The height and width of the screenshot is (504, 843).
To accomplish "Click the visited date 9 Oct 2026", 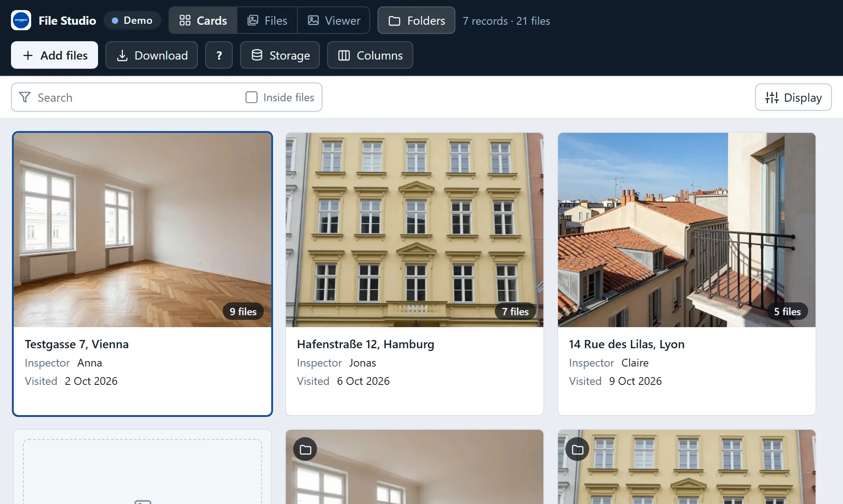I will 635,381.
